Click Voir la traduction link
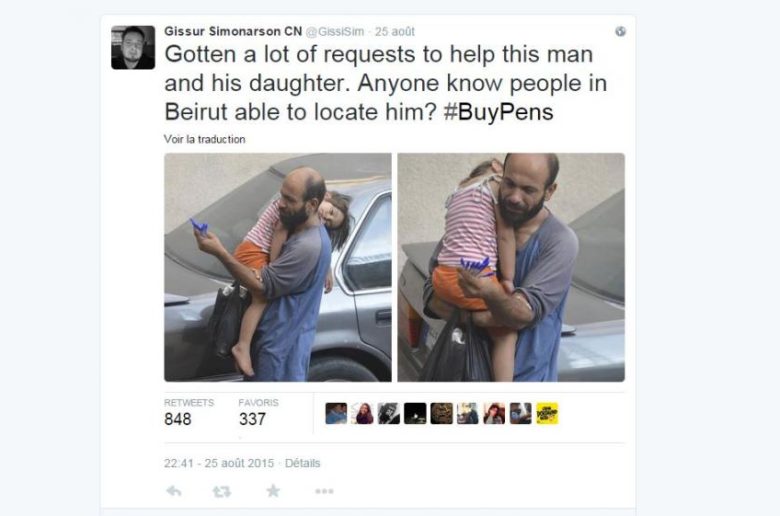This screenshot has width=780, height=516. 204,139
